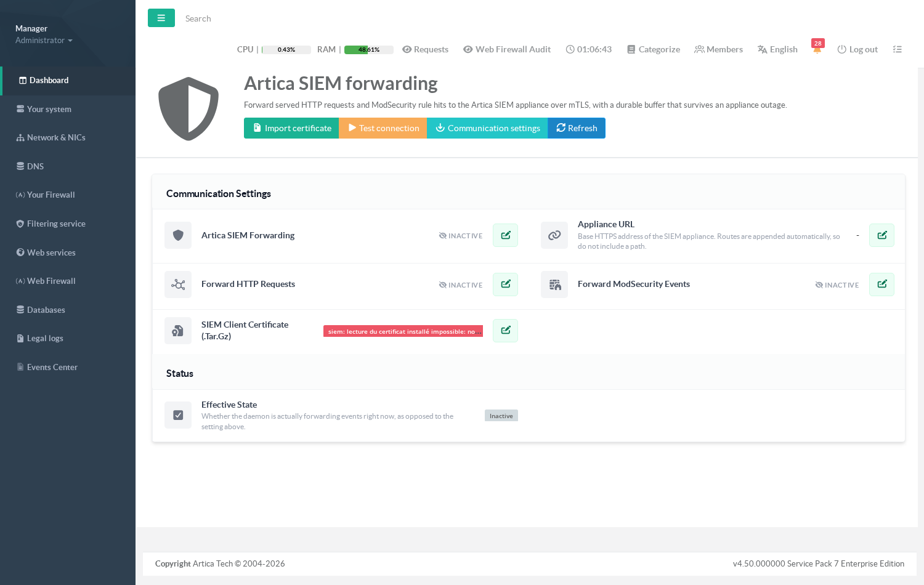Open Web Firewall Audit link
Screen dimensions: 924x585
(x=507, y=49)
